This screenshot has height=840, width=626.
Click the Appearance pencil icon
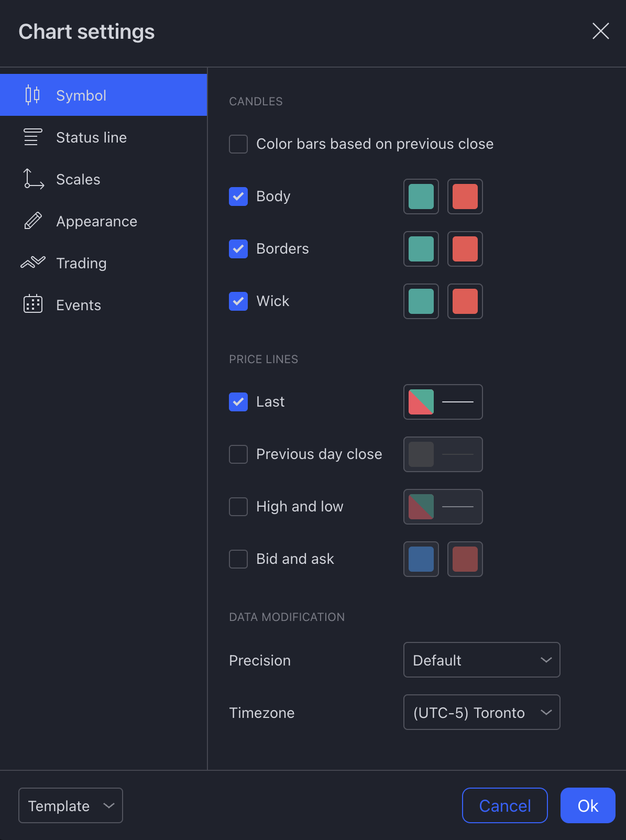[x=33, y=221]
